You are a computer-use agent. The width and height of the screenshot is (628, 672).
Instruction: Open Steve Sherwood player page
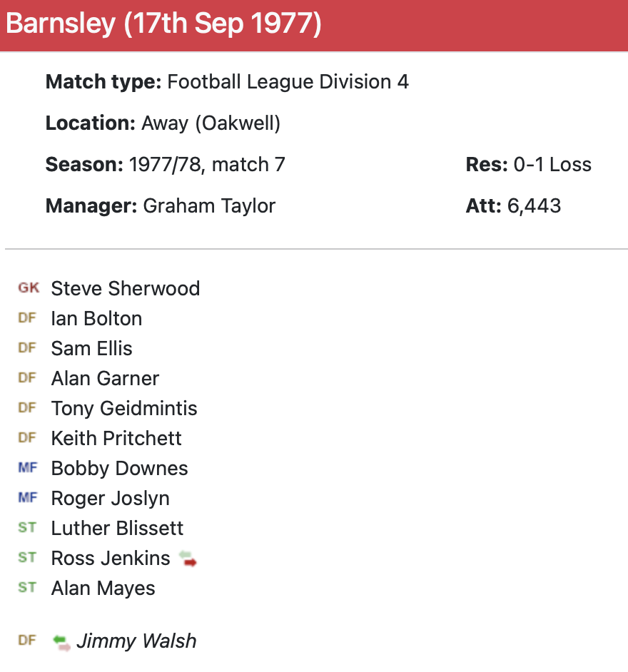126,288
